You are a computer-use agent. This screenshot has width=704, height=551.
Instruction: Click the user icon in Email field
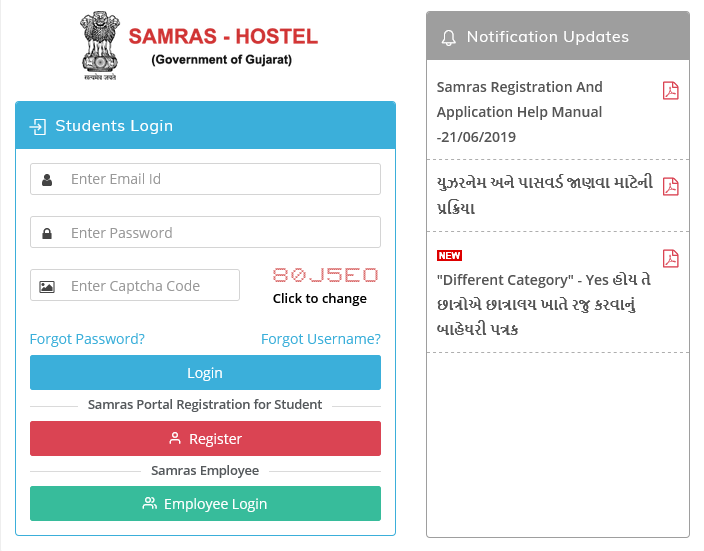coord(47,180)
